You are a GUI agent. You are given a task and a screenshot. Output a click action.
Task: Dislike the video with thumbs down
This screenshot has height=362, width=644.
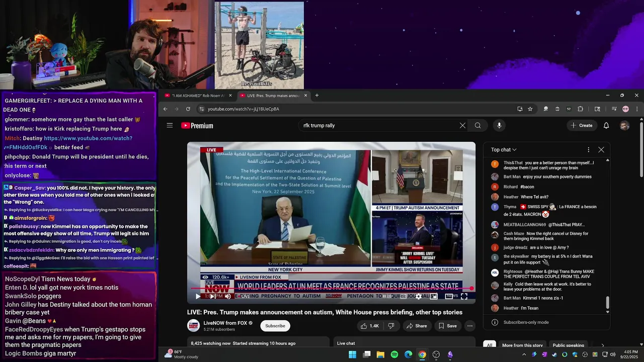[391, 326]
